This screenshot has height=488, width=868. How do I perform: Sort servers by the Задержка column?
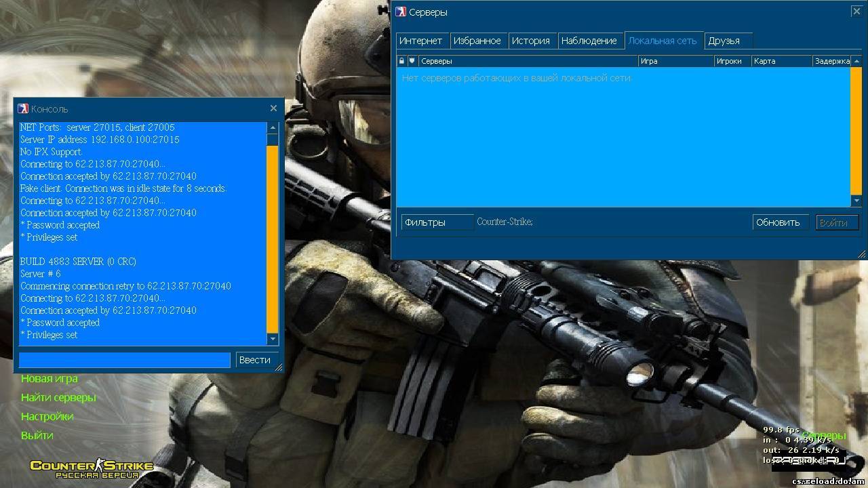click(x=834, y=60)
